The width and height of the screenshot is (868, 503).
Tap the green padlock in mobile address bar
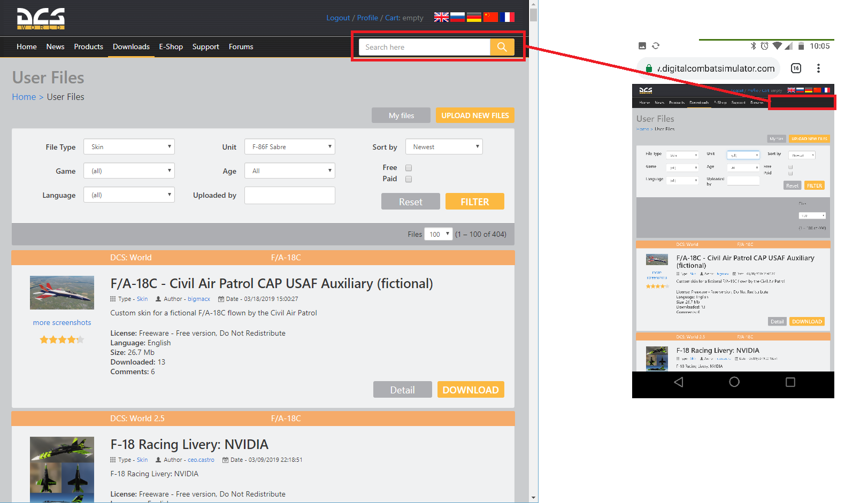(649, 68)
